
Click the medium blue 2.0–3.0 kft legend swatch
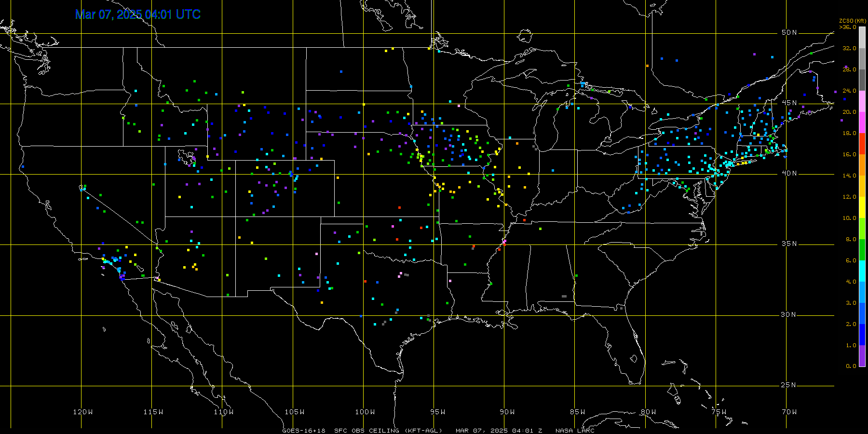point(862,313)
